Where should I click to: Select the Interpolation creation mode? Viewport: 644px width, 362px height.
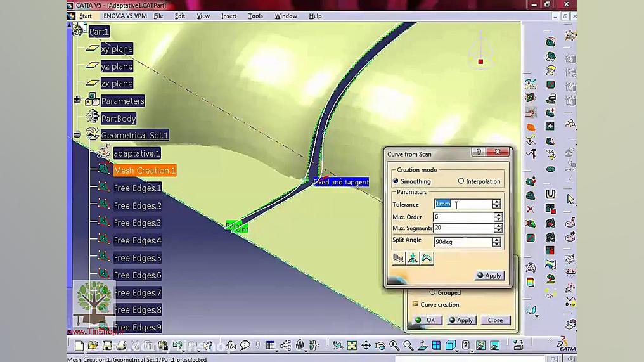pyautogui.click(x=479, y=181)
